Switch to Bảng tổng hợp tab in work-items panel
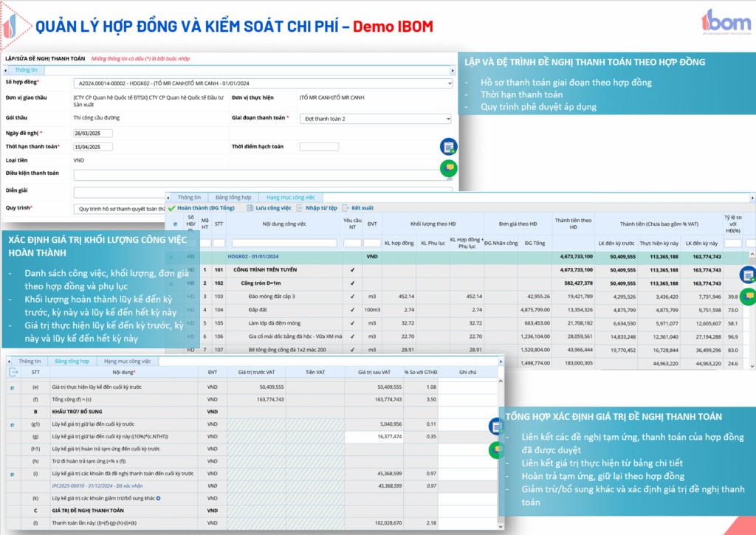 [233, 198]
